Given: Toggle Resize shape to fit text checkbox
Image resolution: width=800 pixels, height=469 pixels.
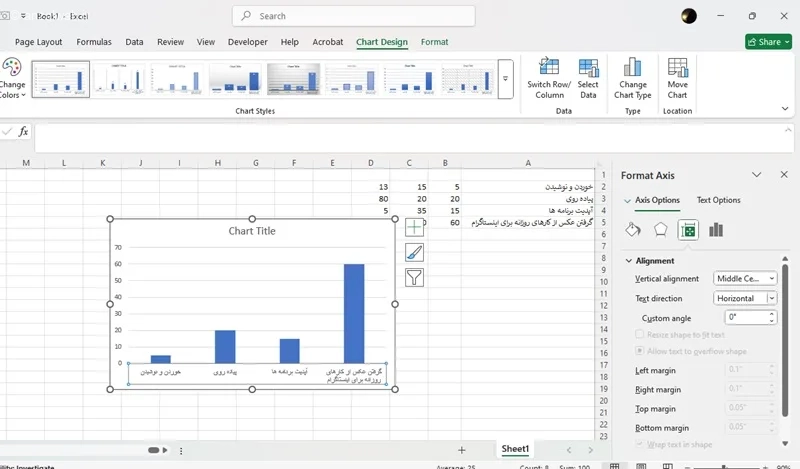Looking at the screenshot, I should point(640,334).
